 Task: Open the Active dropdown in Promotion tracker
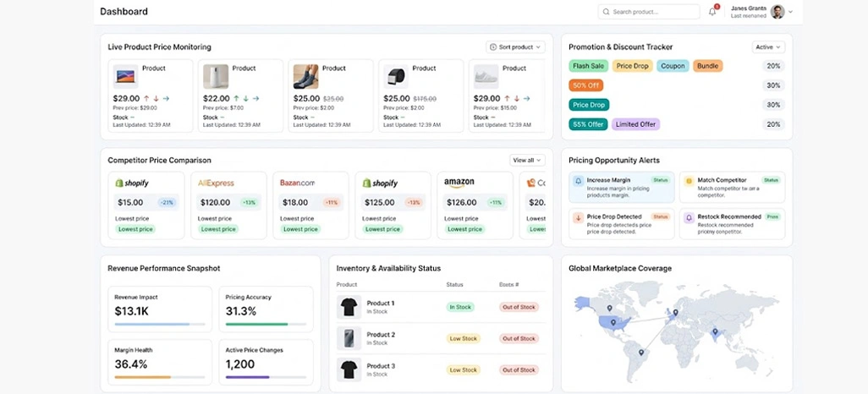768,47
